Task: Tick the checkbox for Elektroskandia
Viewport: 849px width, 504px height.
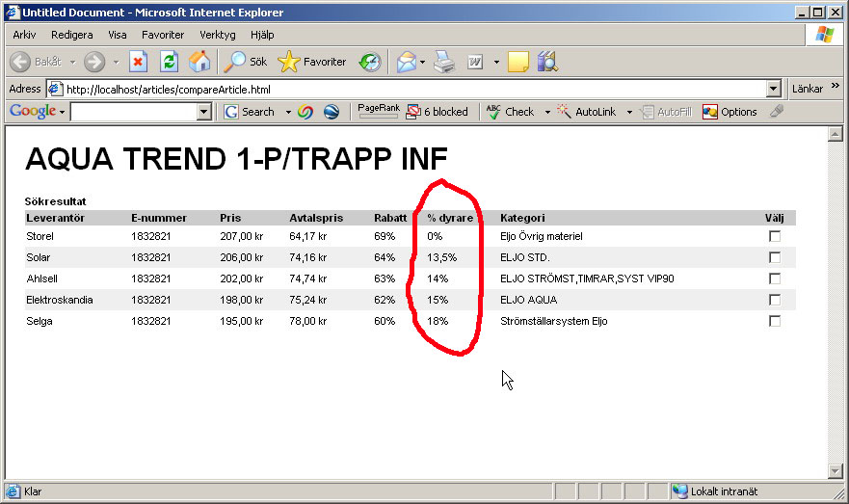Action: coord(775,300)
